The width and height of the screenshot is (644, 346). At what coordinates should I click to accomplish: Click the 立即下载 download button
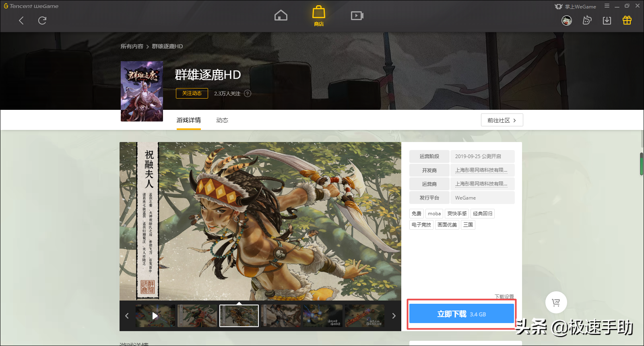point(461,314)
